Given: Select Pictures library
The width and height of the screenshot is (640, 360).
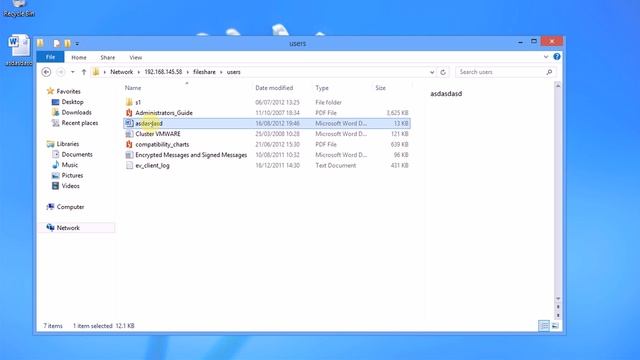Looking at the screenshot, I should [72, 176].
